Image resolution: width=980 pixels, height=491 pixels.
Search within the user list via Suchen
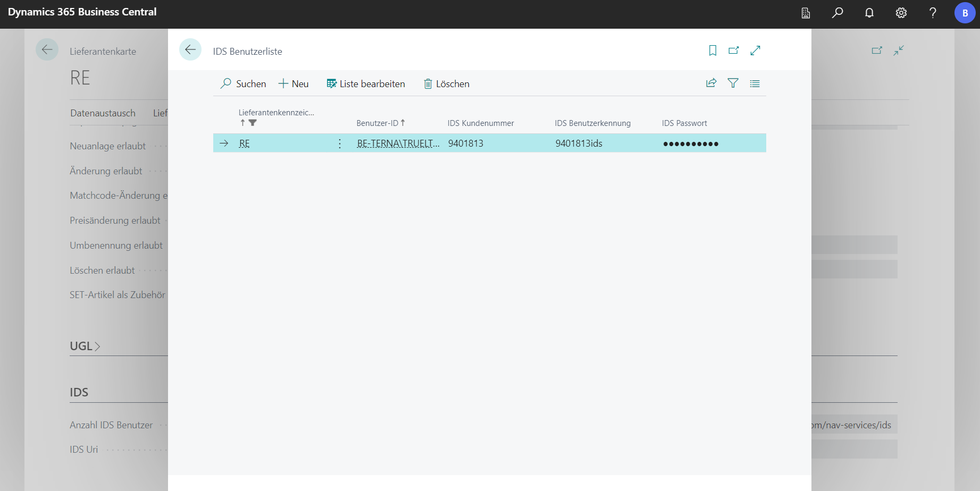[x=244, y=84]
